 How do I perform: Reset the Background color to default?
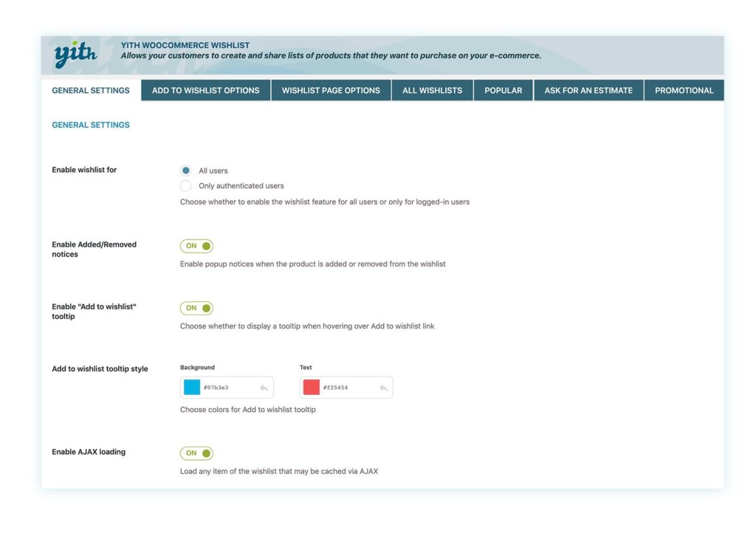pos(264,388)
